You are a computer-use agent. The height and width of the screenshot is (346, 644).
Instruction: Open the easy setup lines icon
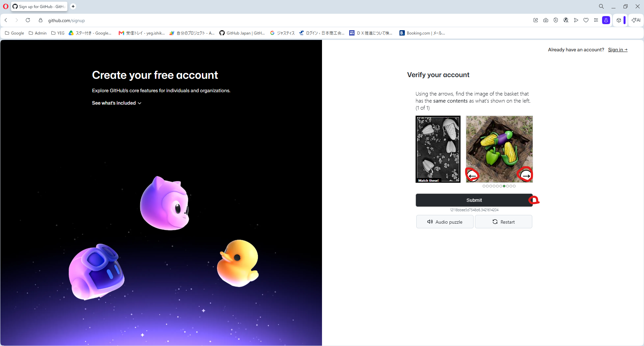[596, 20]
